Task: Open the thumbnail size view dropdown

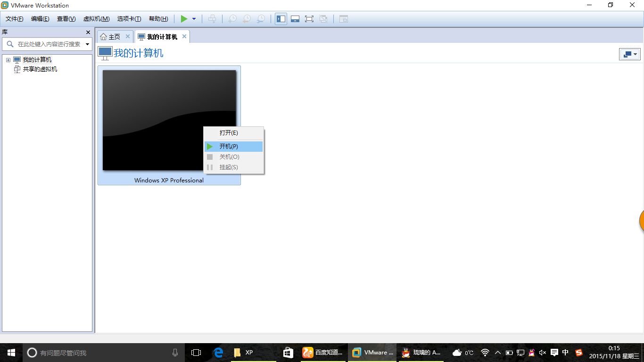Action: pyautogui.click(x=629, y=54)
